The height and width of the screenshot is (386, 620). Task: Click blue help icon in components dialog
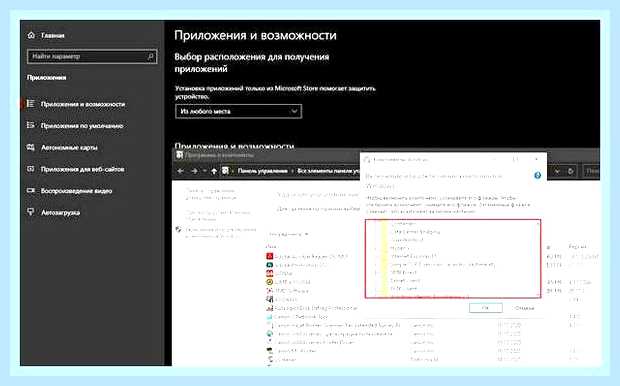tap(537, 175)
